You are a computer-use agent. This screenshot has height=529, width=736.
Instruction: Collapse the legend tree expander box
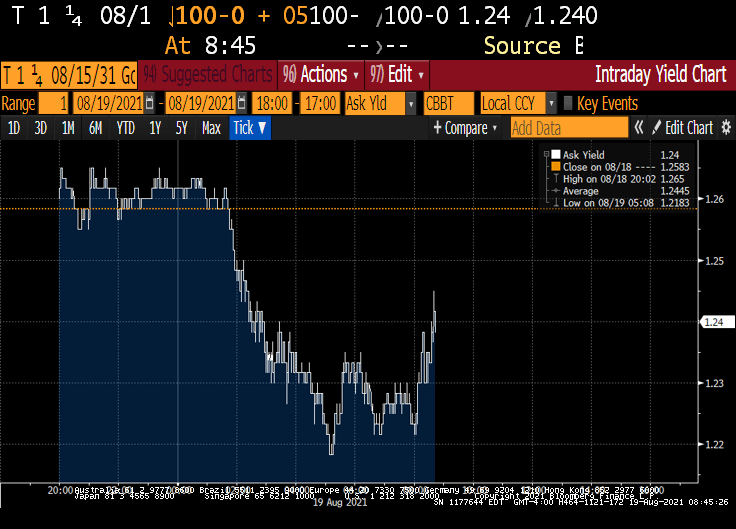coord(545,154)
